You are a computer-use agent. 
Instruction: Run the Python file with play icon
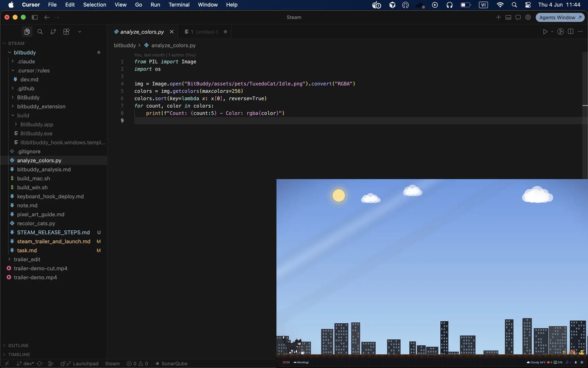pyautogui.click(x=545, y=32)
